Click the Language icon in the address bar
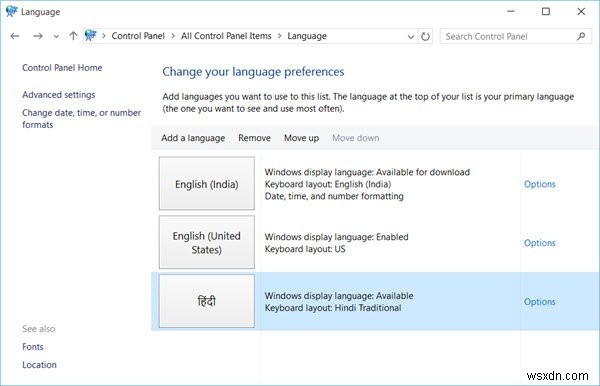Image resolution: width=600 pixels, height=386 pixels. click(91, 36)
